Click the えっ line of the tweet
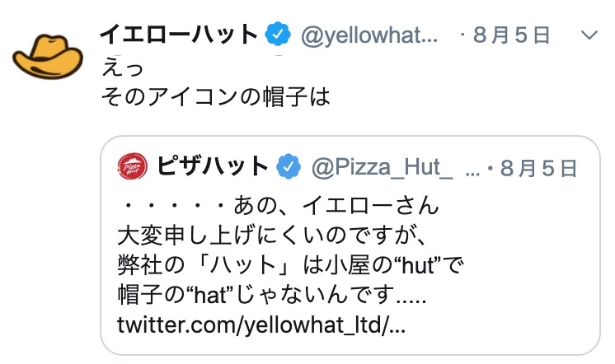Viewport: 615px width, 364px height. coord(122,68)
